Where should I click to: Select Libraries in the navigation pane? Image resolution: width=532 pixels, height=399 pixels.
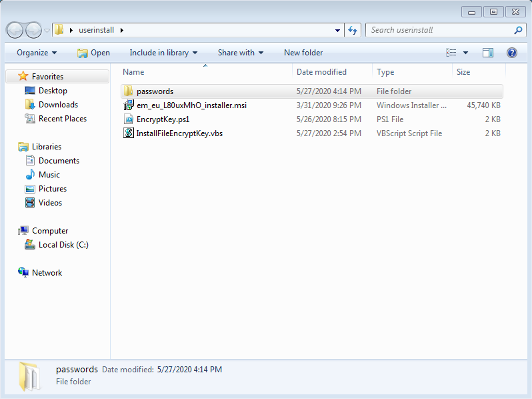pyautogui.click(x=47, y=147)
